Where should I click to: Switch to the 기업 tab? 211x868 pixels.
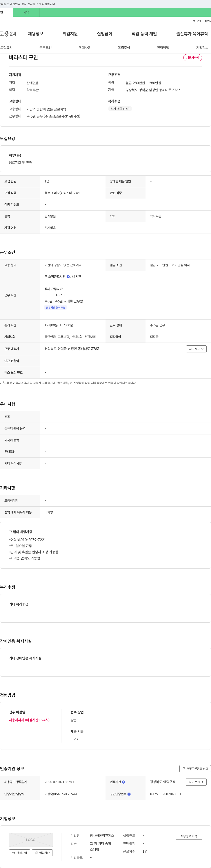tap(26, 13)
